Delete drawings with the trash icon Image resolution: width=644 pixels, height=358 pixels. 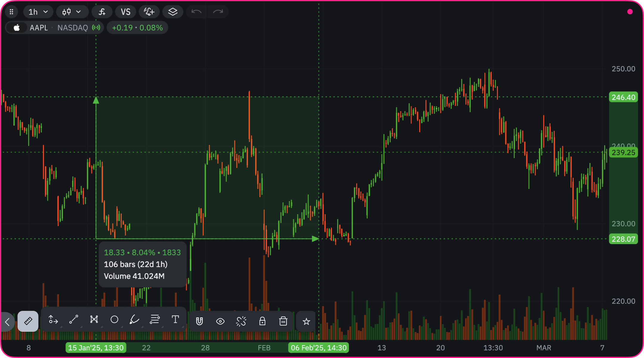coord(283,321)
